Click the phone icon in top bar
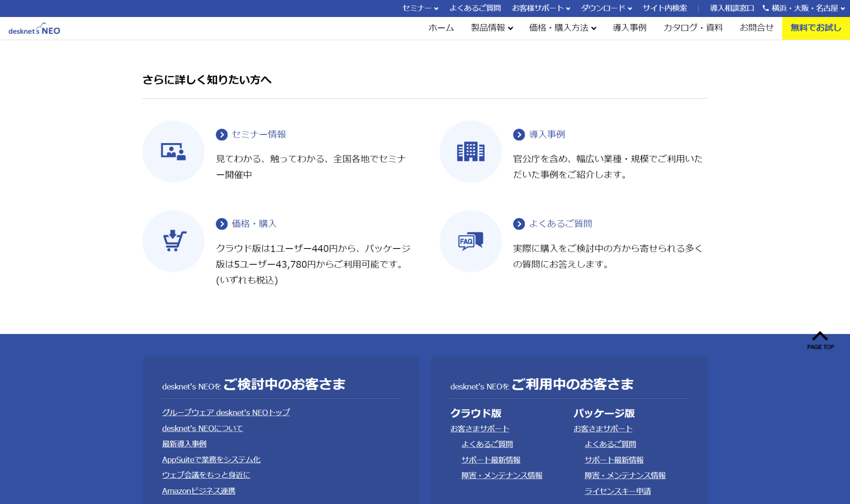Viewport: 850px width, 504px height. click(765, 8)
